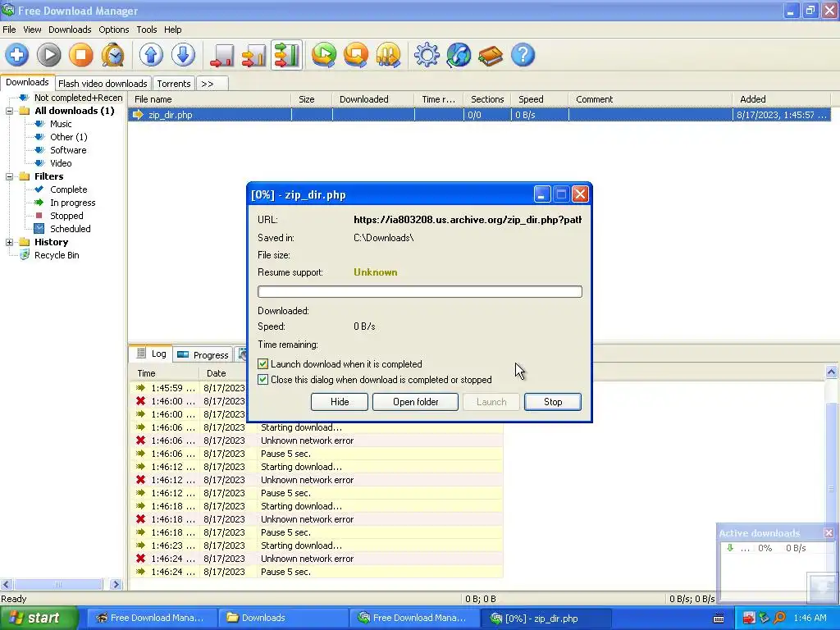Click the File name column header
The height and width of the screenshot is (630, 840).
click(209, 99)
